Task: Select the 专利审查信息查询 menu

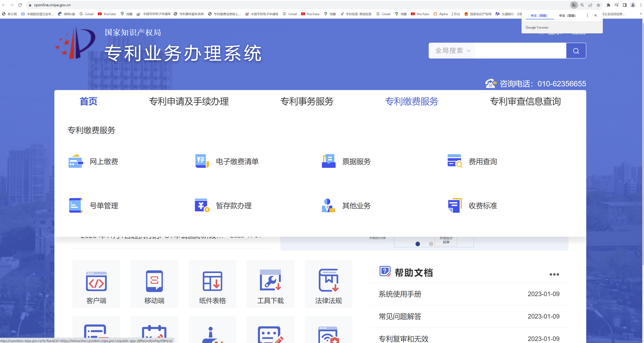Action: coord(525,101)
